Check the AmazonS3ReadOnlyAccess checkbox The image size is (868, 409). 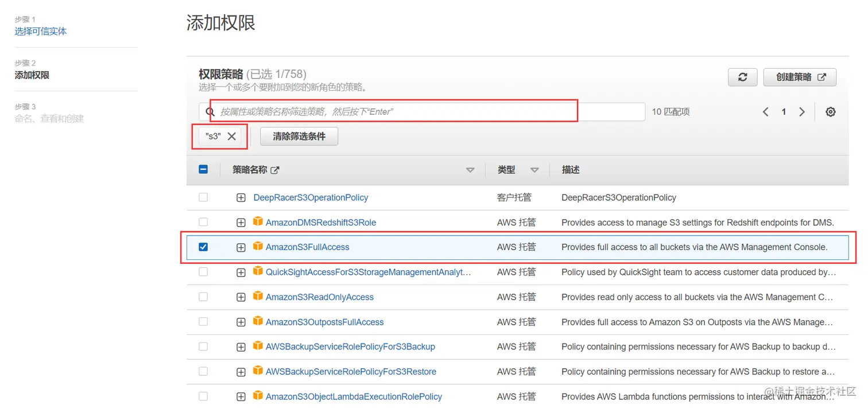tap(203, 297)
